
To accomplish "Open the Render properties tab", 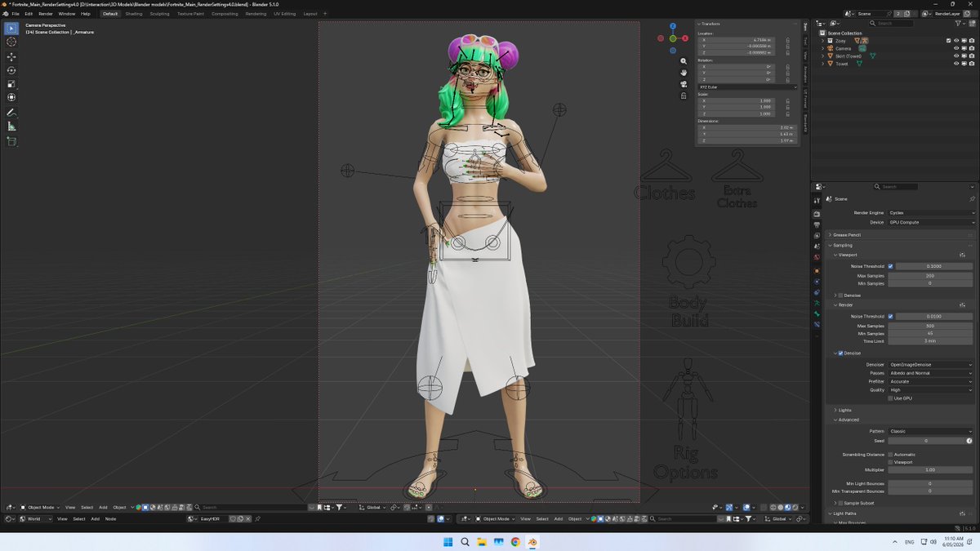I will coord(817,214).
